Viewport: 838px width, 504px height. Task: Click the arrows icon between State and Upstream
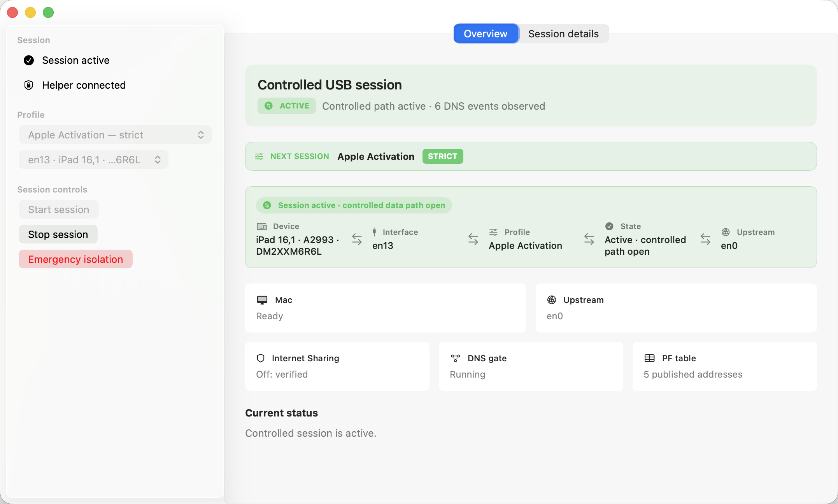coord(705,239)
